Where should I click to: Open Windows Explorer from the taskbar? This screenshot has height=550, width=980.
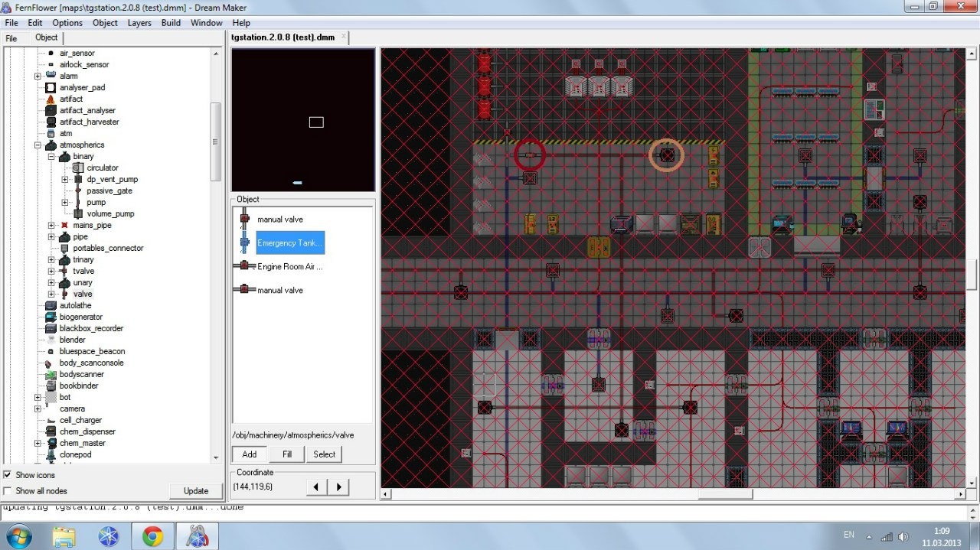[64, 536]
